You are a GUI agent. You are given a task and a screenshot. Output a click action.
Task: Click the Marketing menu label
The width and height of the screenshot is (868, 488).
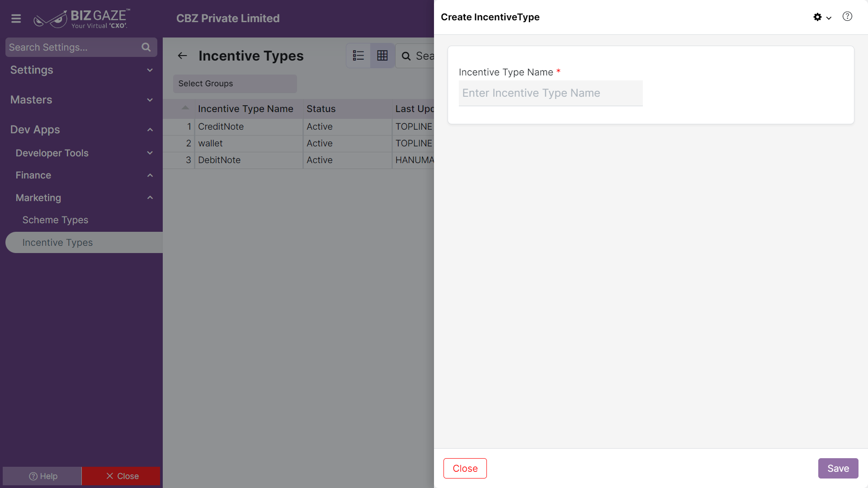38,198
